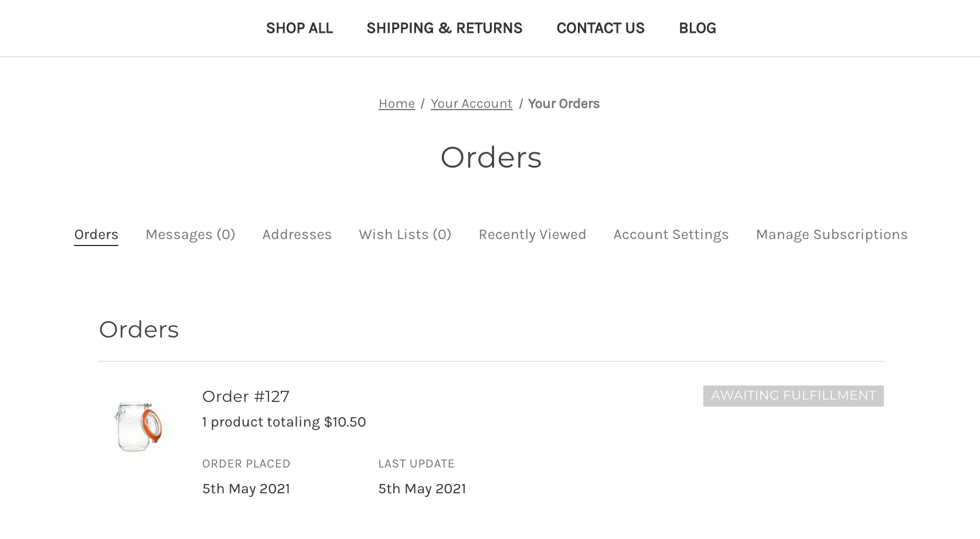This screenshot has height=539, width=980.
Task: Go to SHIPPING & RETURNS page
Action: point(444,28)
